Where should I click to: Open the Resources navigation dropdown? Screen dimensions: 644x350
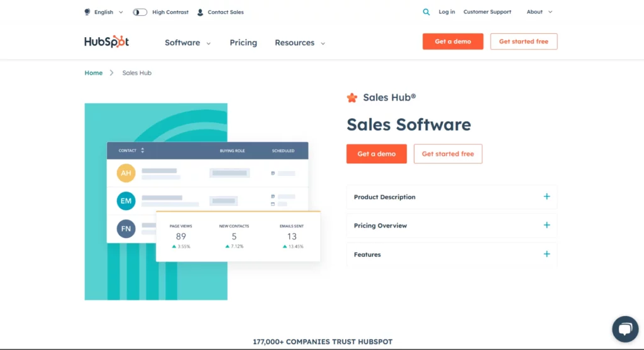pos(300,43)
